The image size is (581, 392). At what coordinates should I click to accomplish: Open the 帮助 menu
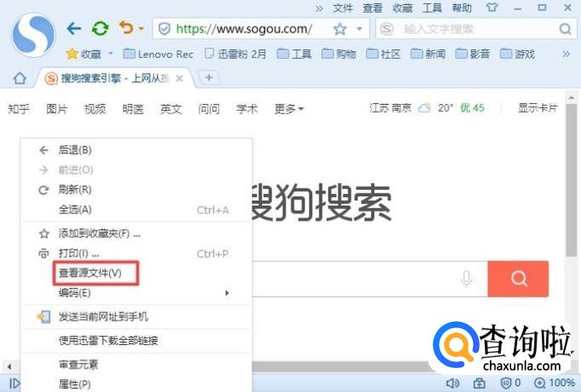[462, 8]
